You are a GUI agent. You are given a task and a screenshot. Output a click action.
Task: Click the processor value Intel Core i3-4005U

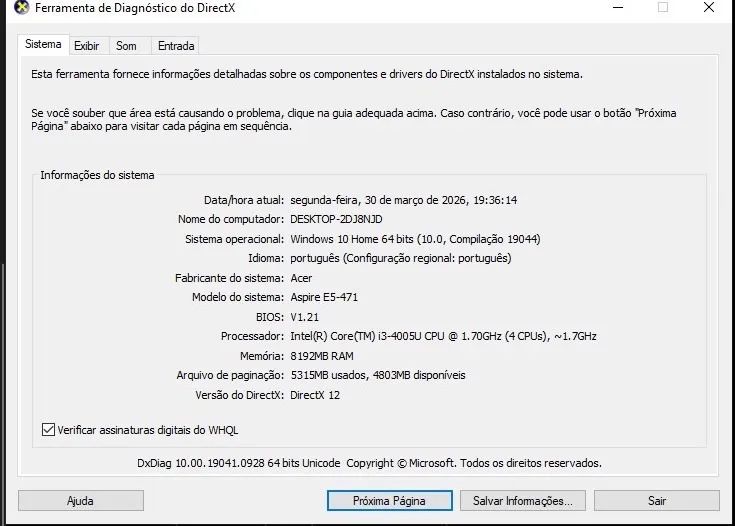(x=443, y=336)
